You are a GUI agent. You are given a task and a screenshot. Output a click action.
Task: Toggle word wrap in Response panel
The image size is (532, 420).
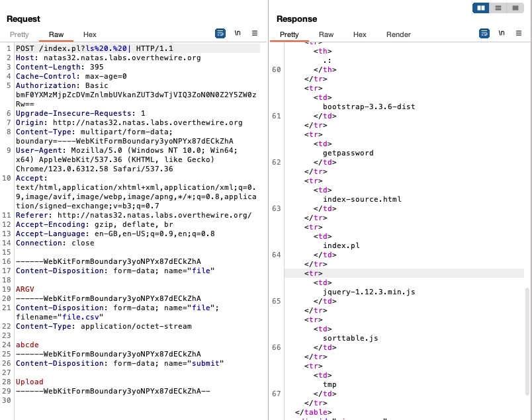click(x=484, y=33)
